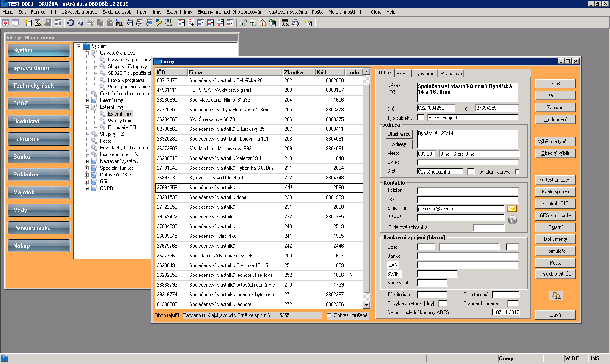The height and width of the screenshot is (364, 610).
Task: Expand the Datové úložiště tree node
Action: pos(86,175)
